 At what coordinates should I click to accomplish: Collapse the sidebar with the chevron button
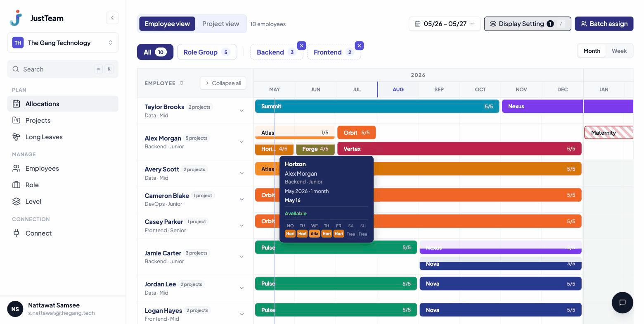click(x=112, y=18)
